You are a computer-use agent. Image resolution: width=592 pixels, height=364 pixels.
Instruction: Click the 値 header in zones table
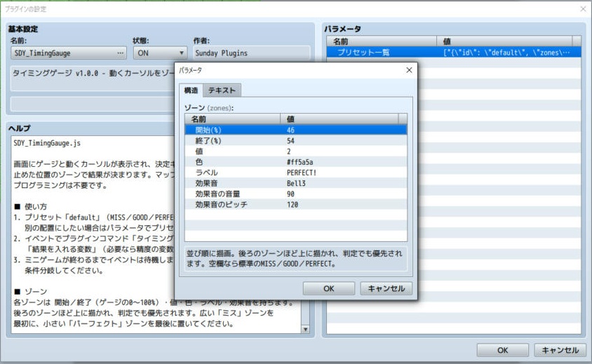339,119
